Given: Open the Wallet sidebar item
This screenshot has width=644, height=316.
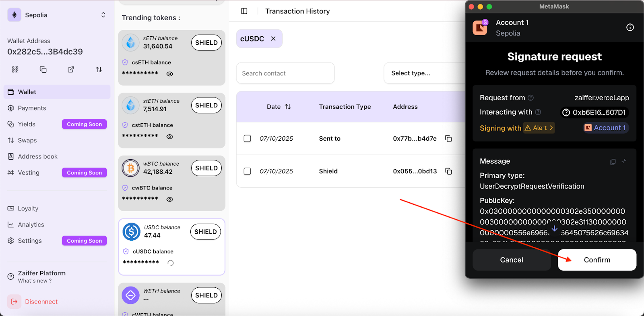Looking at the screenshot, I should pyautogui.click(x=57, y=92).
